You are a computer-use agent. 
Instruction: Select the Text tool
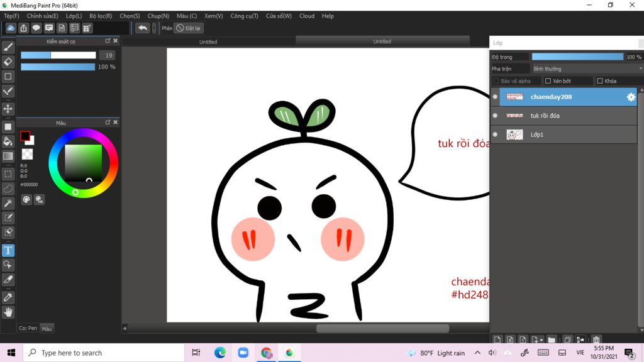8,250
